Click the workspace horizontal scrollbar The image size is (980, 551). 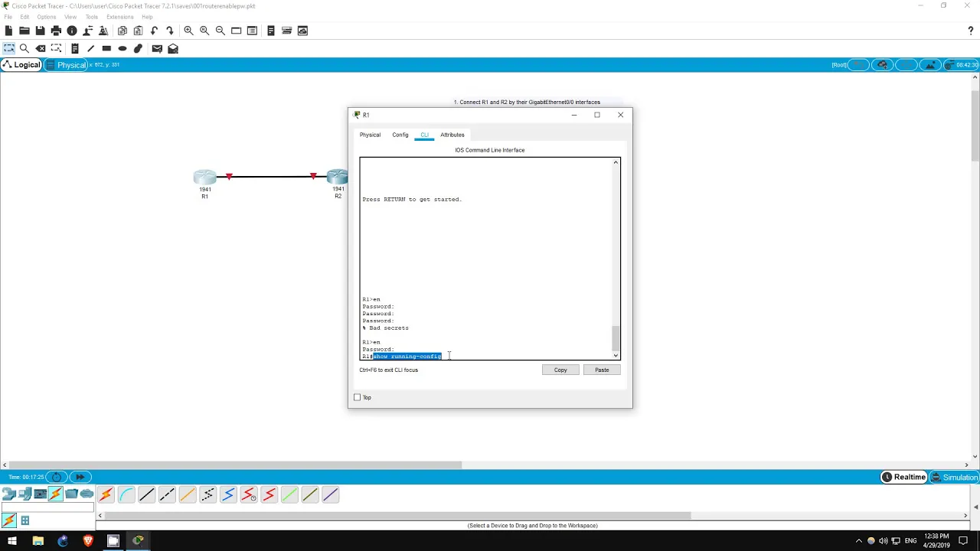pyautogui.click(x=234, y=465)
